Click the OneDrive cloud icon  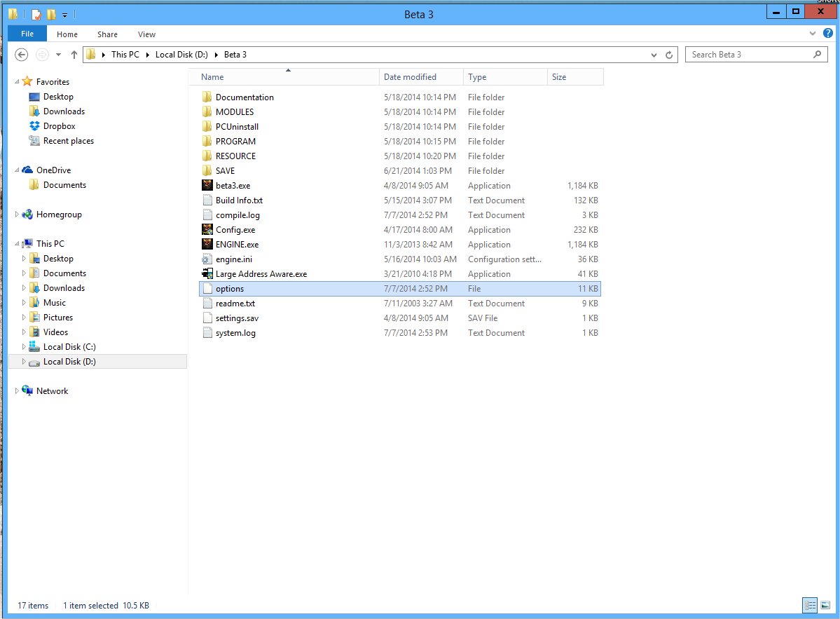click(27, 170)
